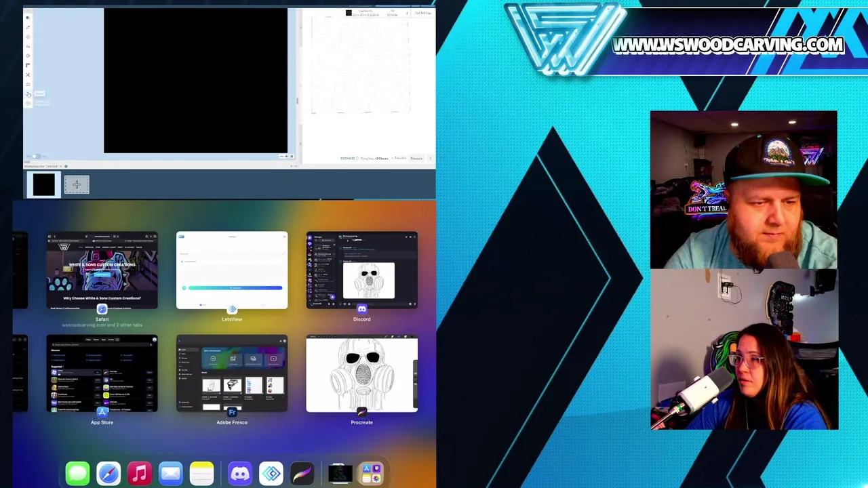This screenshot has width=868, height=488.
Task: Click the hand icon with tooltip
Action: pos(28,94)
